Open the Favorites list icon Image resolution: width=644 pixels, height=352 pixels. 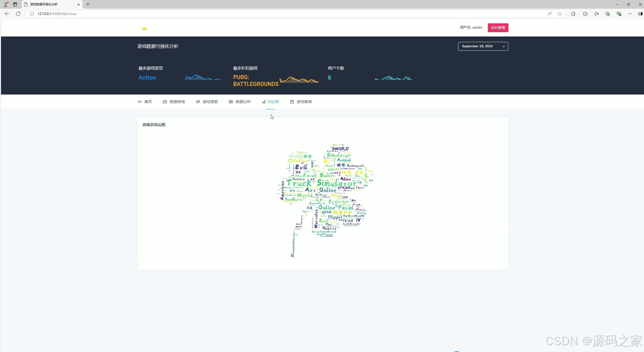(x=596, y=14)
